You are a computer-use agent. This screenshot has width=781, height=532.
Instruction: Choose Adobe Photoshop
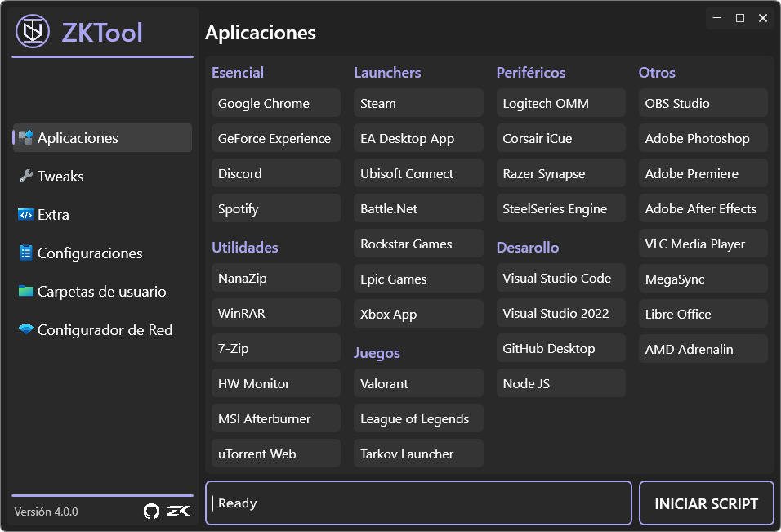(x=703, y=138)
